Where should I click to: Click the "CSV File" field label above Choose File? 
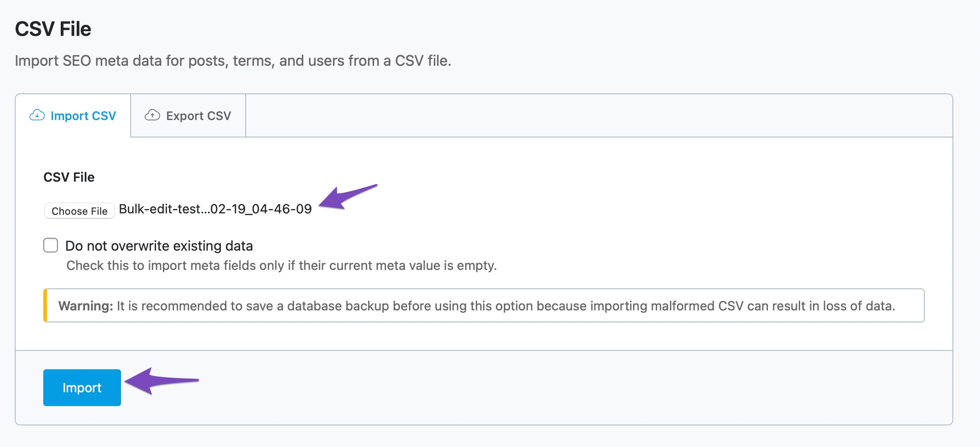(69, 177)
